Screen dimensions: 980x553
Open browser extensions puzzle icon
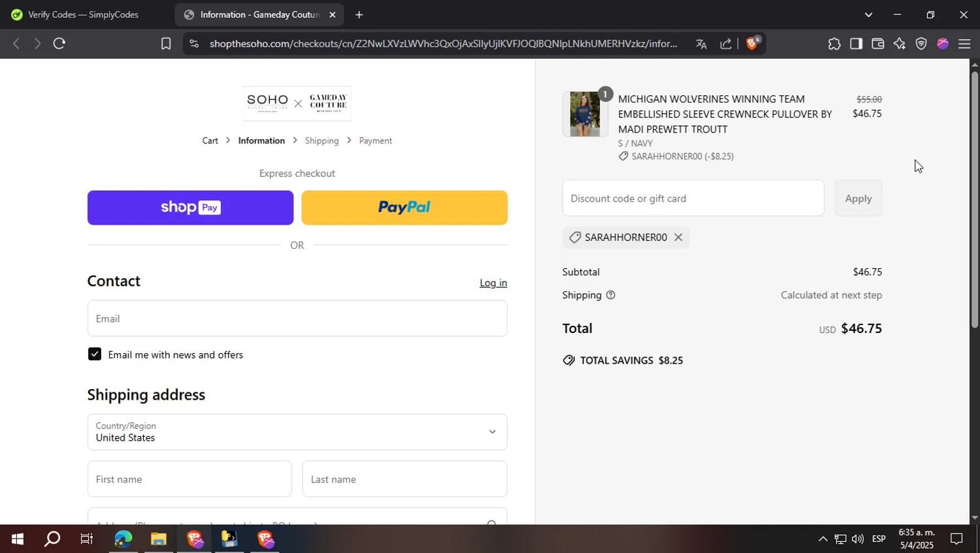click(834, 44)
